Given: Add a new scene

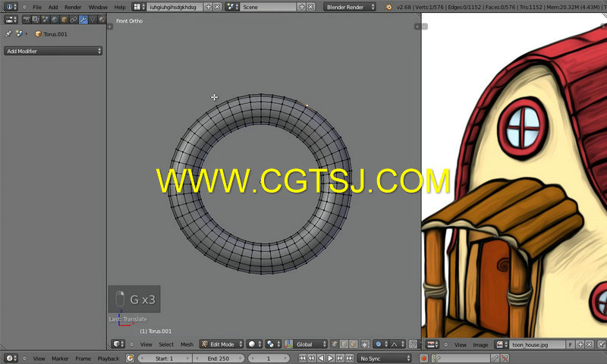Looking at the screenshot, I should coord(301,7).
